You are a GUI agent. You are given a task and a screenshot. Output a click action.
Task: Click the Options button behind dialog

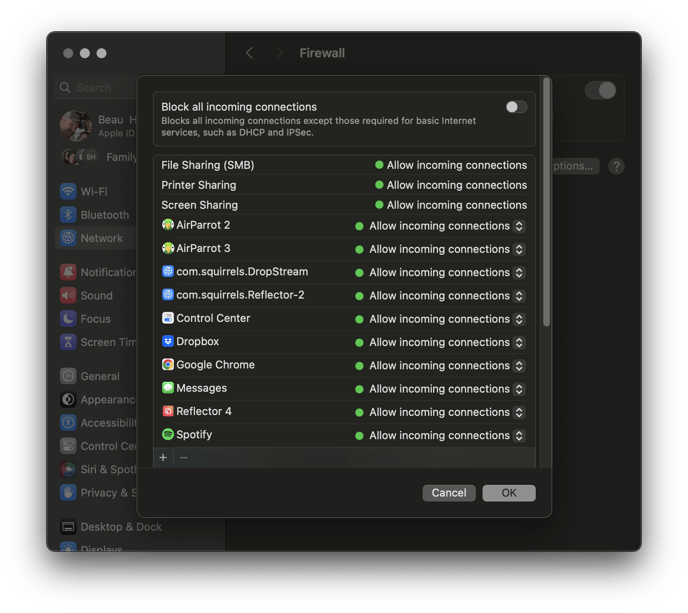click(575, 166)
